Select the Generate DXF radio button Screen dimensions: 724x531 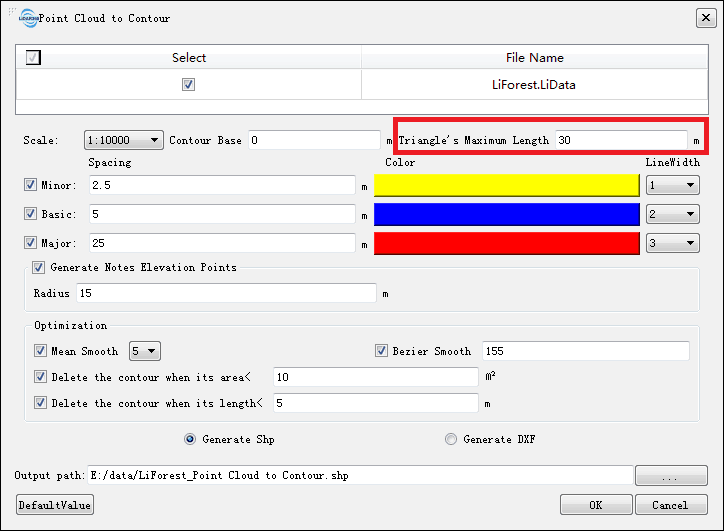451,439
